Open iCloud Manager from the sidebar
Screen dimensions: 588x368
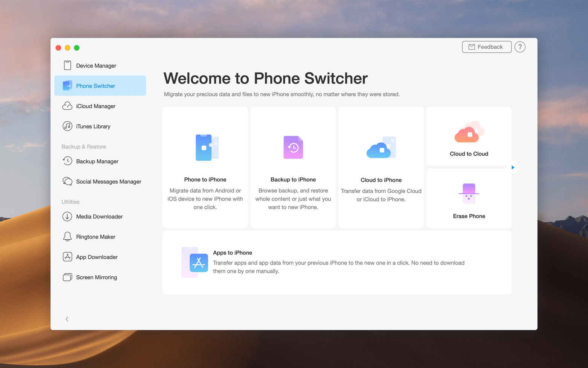pos(96,106)
